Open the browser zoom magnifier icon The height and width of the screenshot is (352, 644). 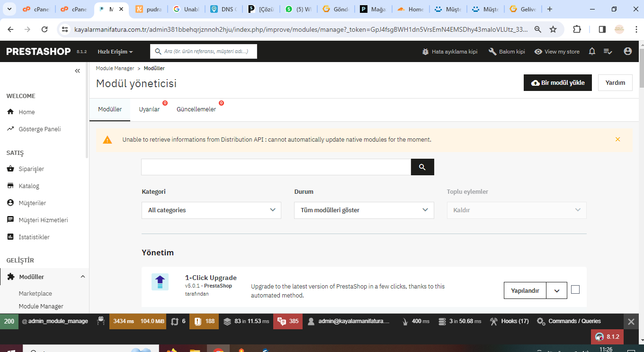pos(538,29)
